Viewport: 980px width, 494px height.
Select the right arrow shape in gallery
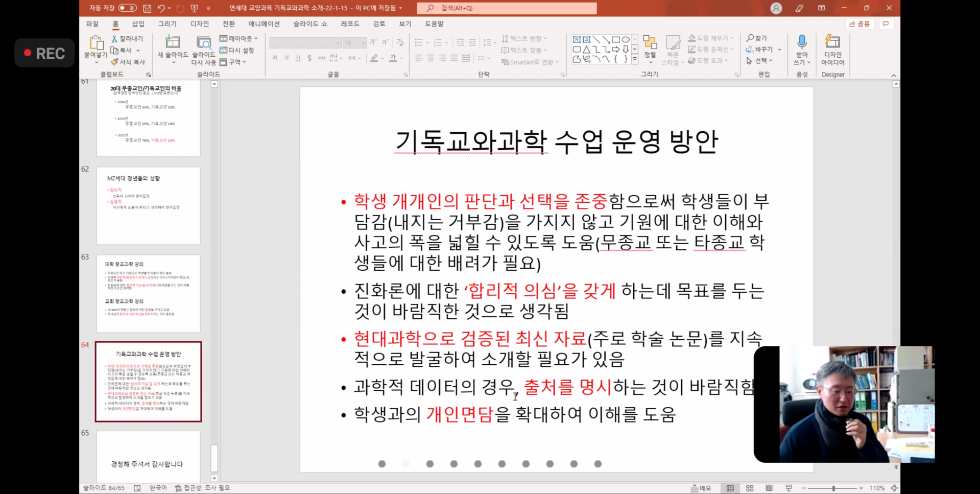tap(616, 50)
